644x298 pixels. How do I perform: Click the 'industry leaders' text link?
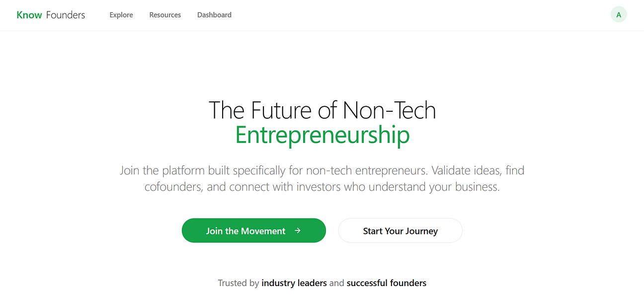click(x=294, y=283)
